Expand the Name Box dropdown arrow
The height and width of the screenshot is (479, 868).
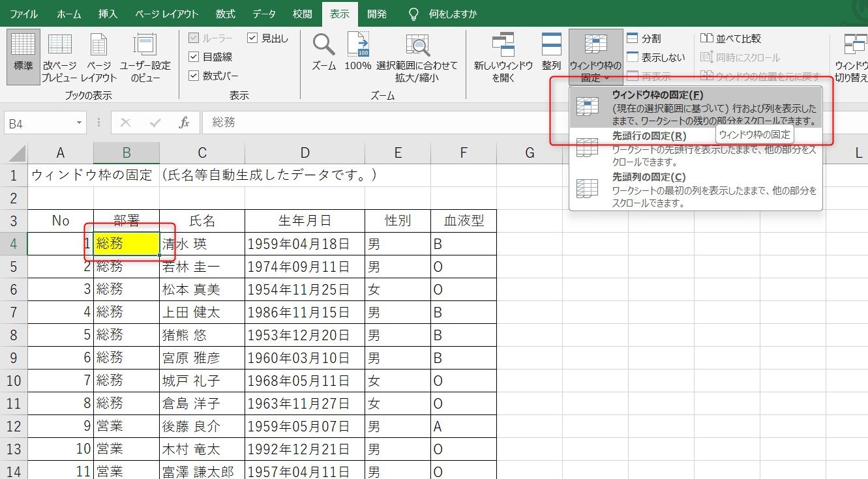pos(80,123)
